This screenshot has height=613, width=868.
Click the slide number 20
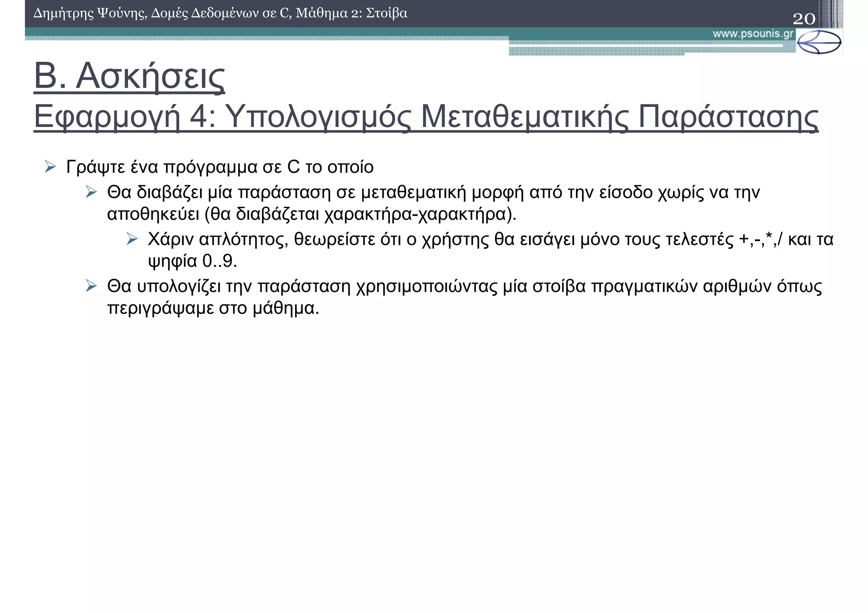804,18
